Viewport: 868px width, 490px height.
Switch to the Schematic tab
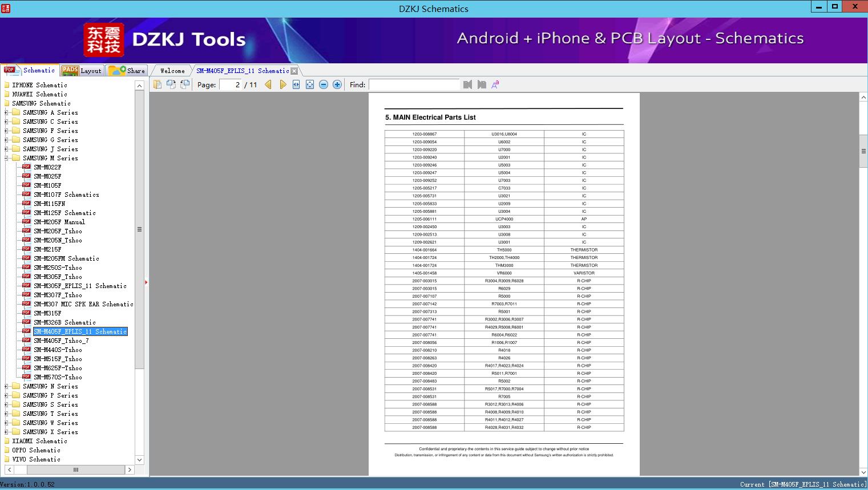tap(30, 70)
